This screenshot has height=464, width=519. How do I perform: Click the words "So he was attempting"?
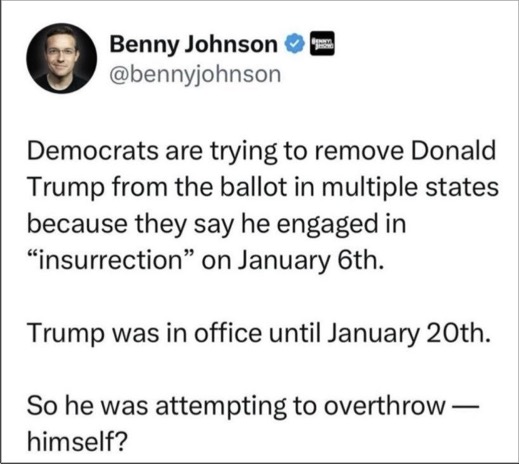156,407
